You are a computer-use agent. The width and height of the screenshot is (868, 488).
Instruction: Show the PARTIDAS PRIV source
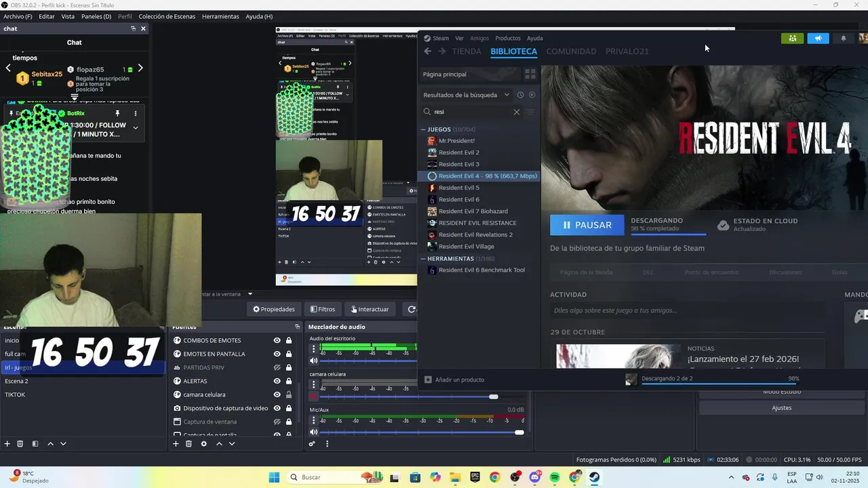277,367
